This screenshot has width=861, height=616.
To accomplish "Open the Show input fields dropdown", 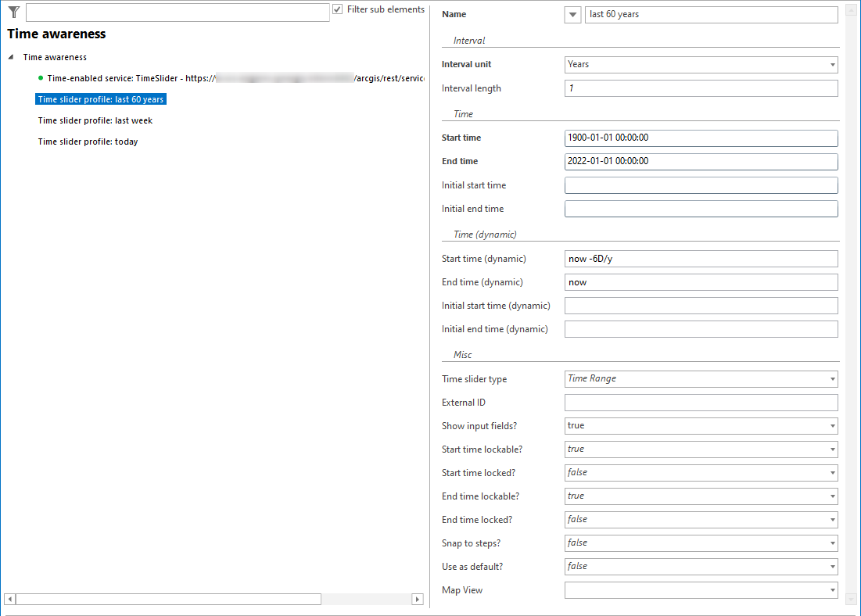I will [x=830, y=425].
